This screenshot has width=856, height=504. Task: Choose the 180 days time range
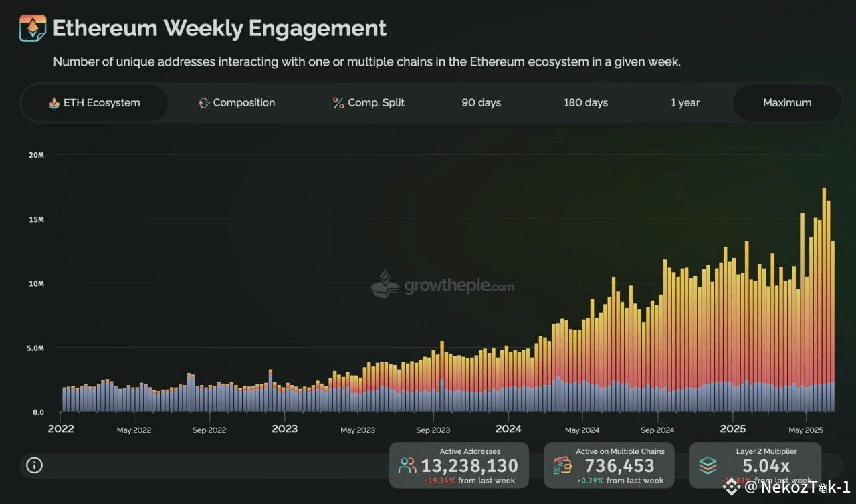click(x=586, y=103)
